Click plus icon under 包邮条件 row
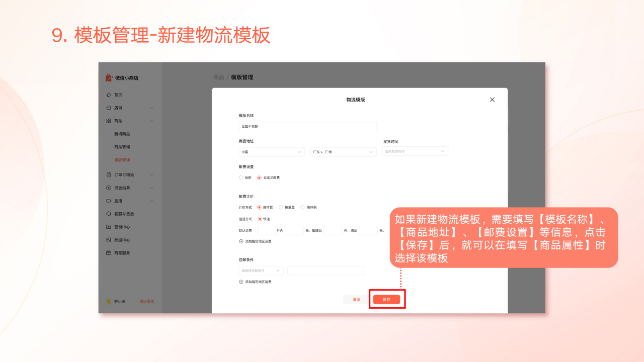The height and width of the screenshot is (362, 644). pos(241,282)
